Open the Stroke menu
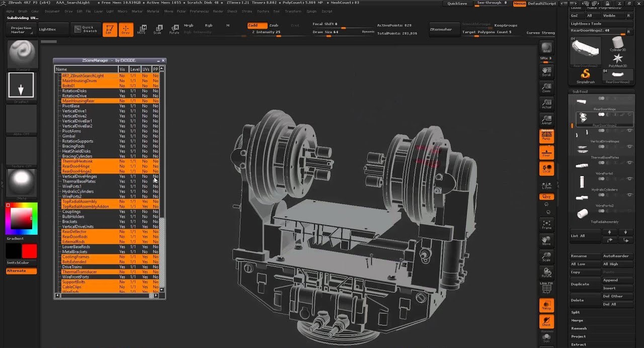Screen dimensions: 644x348 (247, 11)
